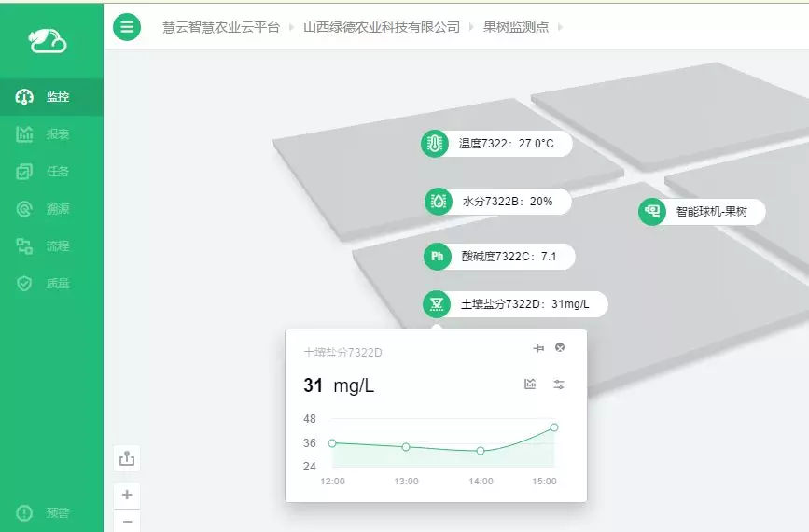Select 溯源 traceability in the sidebar
Image resolution: width=809 pixels, height=532 pixels.
pos(44,209)
